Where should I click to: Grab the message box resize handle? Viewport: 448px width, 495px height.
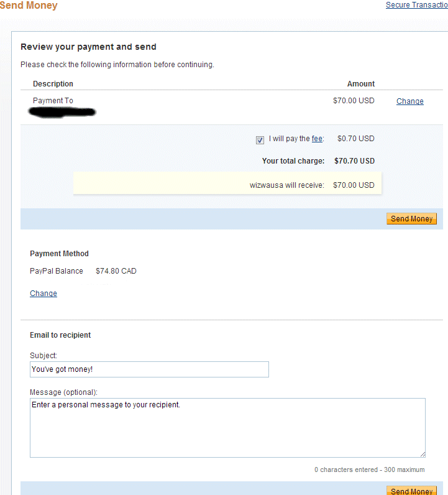coord(423,454)
